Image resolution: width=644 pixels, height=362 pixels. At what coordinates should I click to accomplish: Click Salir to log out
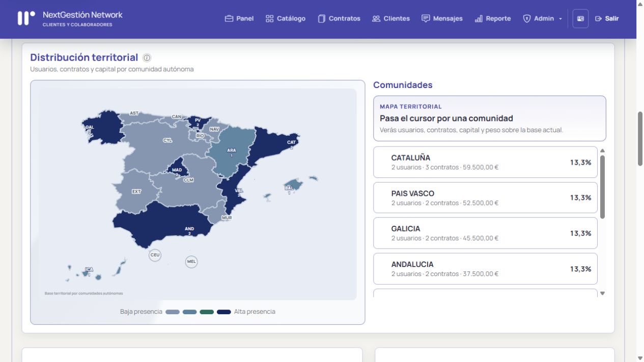(x=607, y=18)
